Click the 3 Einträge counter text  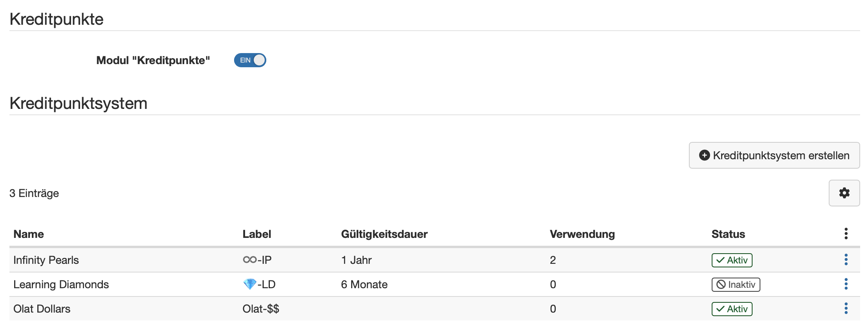(x=34, y=193)
